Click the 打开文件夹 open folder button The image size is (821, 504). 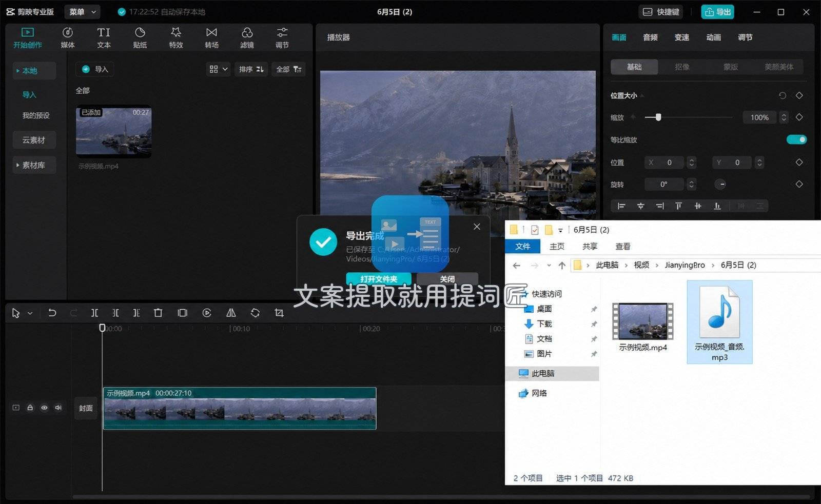pyautogui.click(x=379, y=279)
